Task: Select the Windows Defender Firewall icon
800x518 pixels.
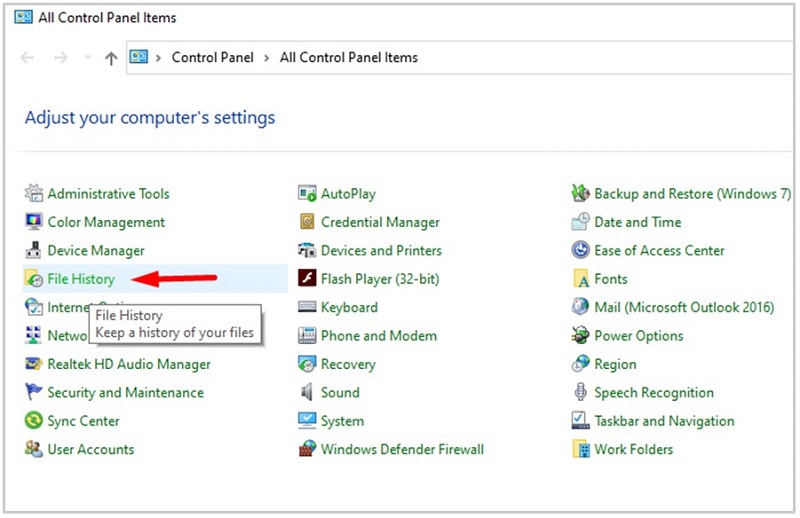Action: [x=307, y=450]
